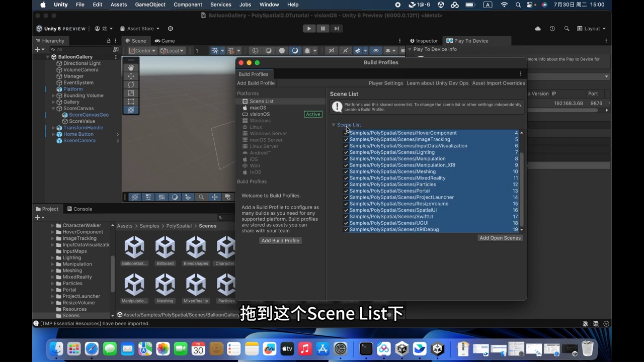
Task: Click Add Open Scenes button
Action: (500, 238)
